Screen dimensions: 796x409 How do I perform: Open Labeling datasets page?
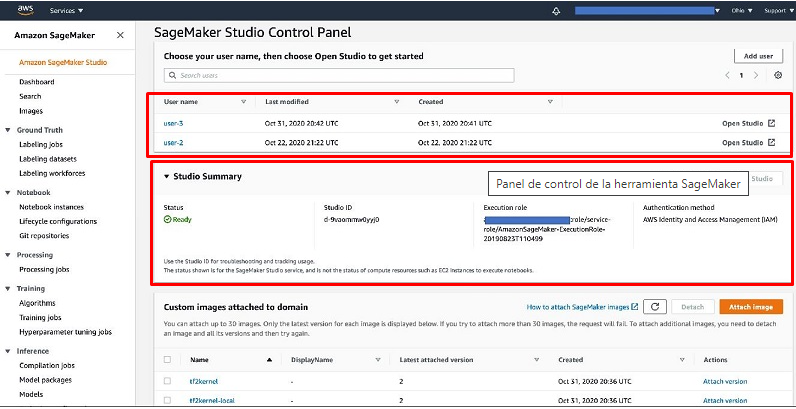(48, 159)
